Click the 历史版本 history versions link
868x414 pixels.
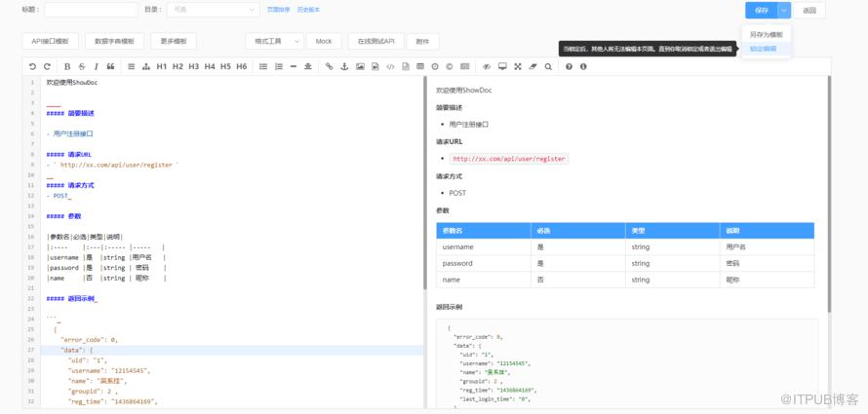[x=308, y=10]
